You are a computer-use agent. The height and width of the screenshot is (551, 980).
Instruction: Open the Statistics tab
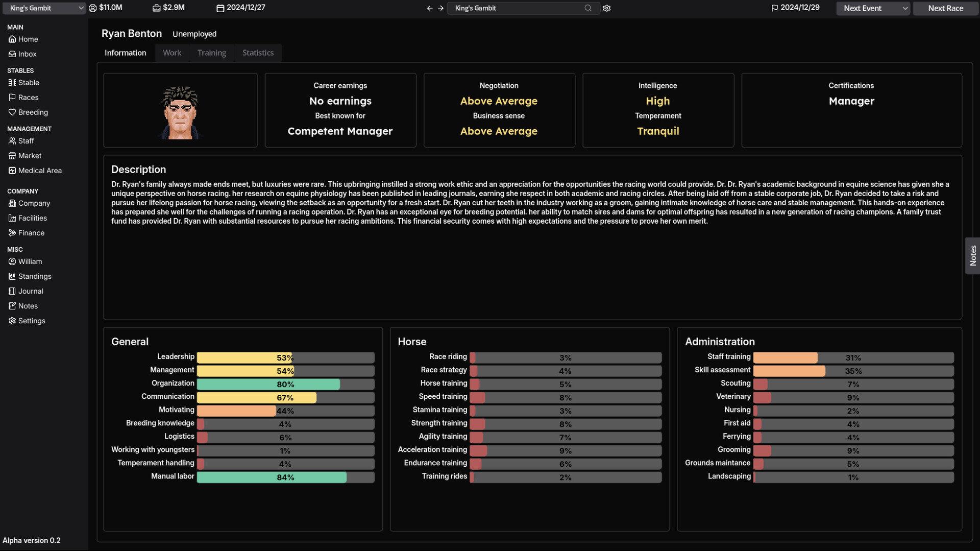tap(258, 53)
